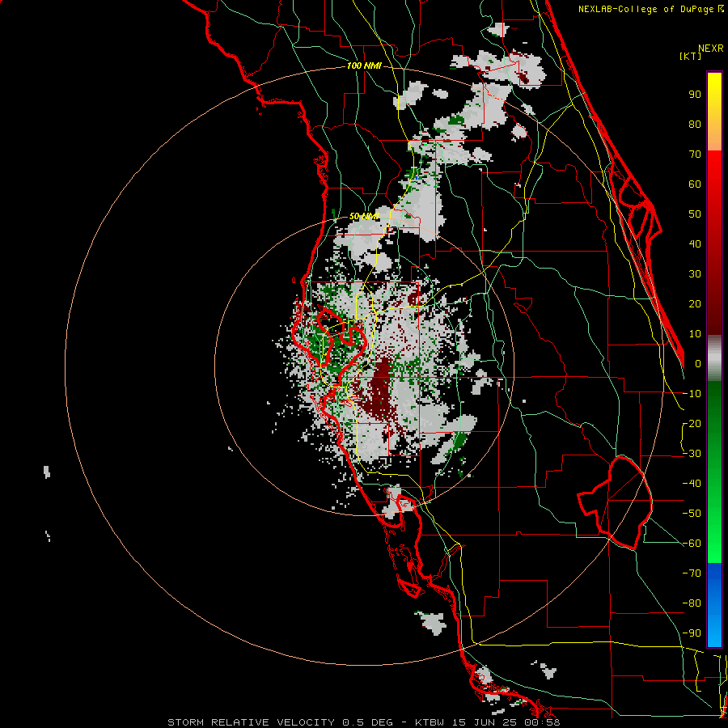
Task: Click the -20 scale value
Action: pos(692,423)
